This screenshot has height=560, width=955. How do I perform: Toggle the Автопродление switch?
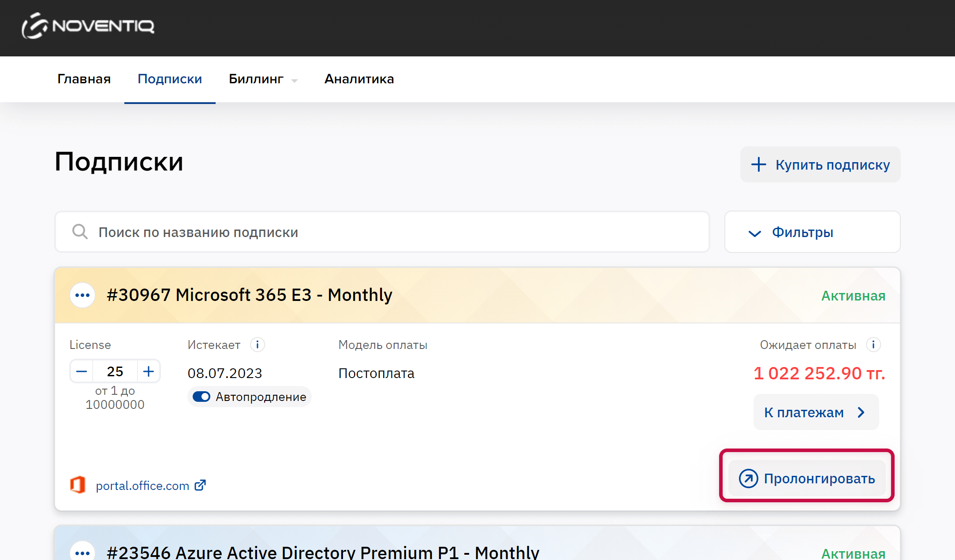click(201, 397)
